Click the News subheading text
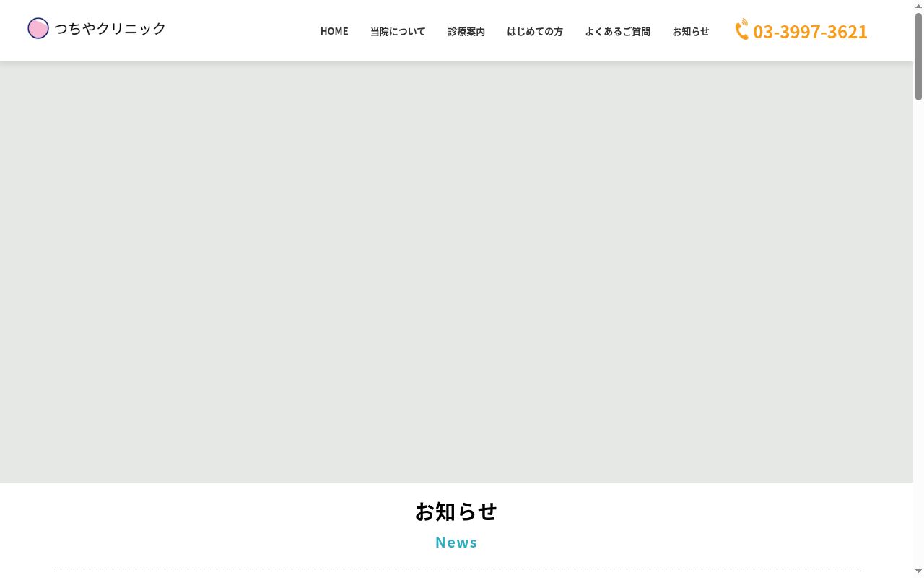Viewport: 924px width, 578px height. 456,543
